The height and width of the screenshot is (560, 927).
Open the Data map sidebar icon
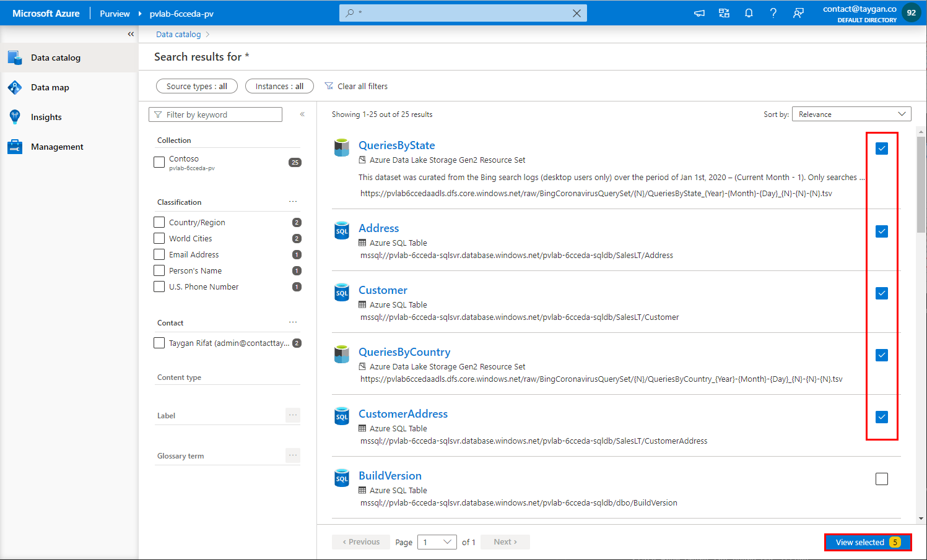click(x=15, y=87)
